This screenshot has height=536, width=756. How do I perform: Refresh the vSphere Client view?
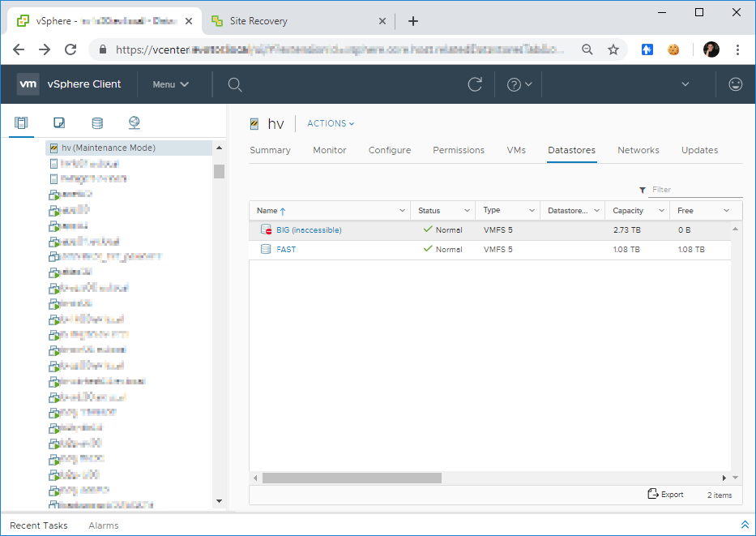click(x=475, y=84)
